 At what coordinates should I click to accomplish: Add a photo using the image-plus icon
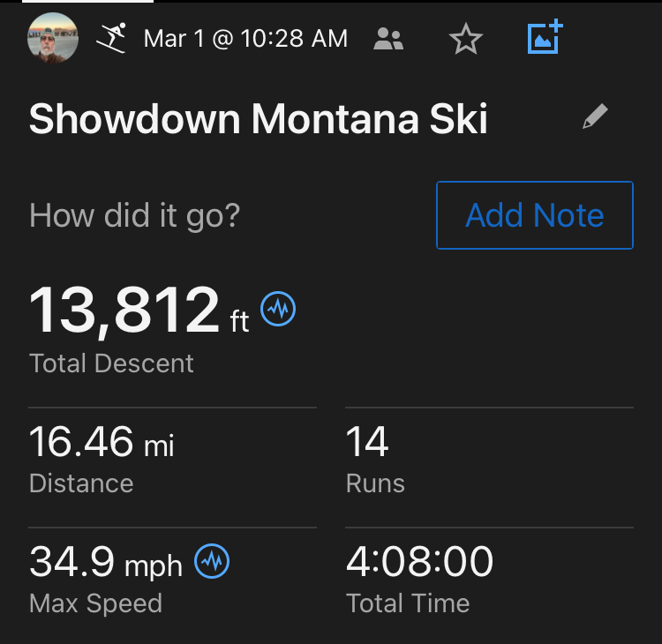[545, 37]
